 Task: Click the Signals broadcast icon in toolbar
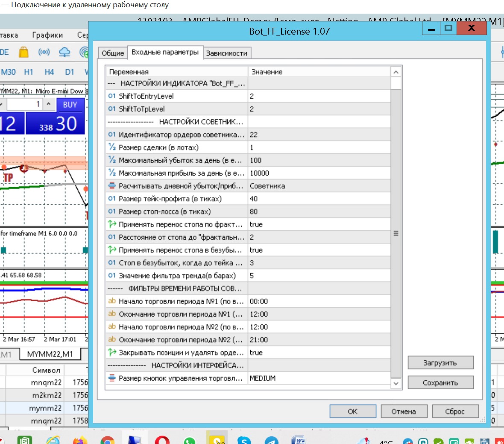coord(44,52)
